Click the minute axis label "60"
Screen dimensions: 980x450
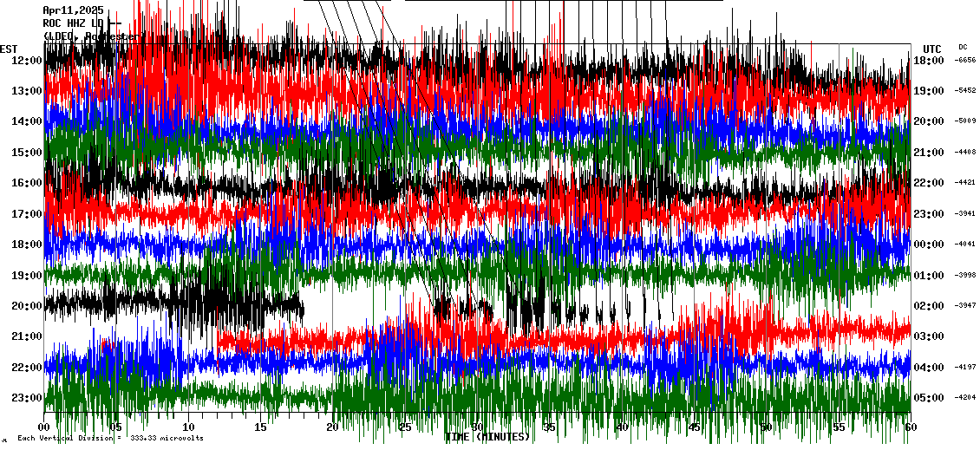pyautogui.click(x=911, y=427)
